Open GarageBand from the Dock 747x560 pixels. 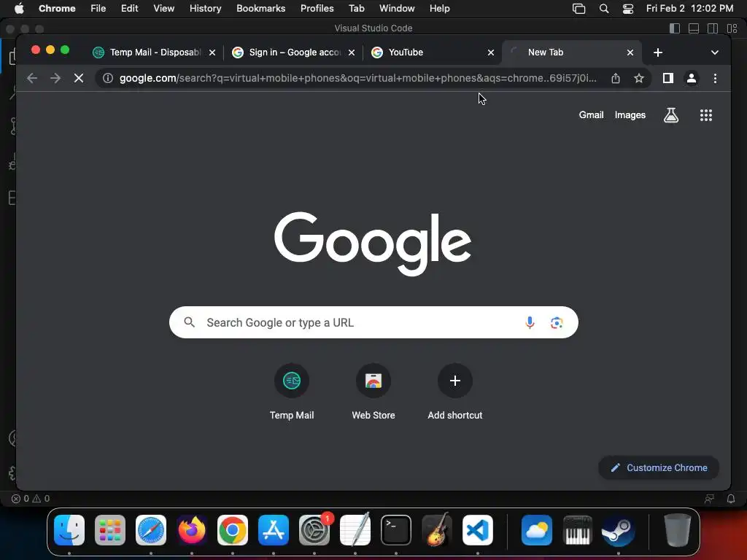(437, 530)
